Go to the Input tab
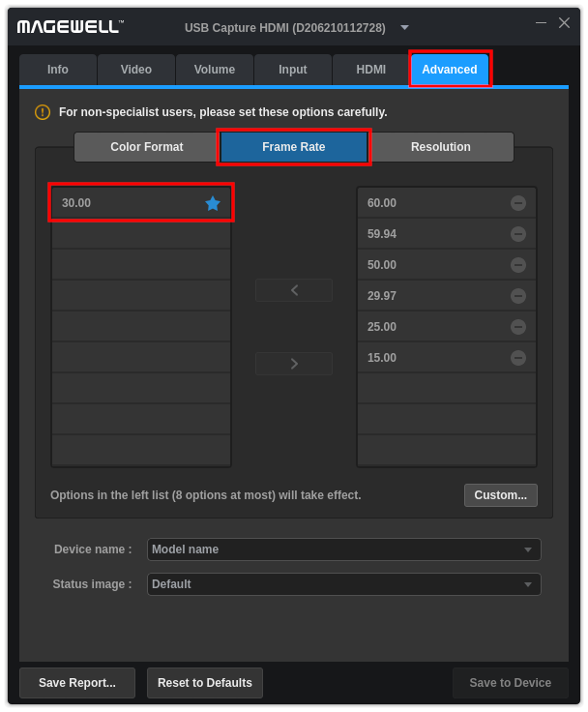 click(293, 70)
